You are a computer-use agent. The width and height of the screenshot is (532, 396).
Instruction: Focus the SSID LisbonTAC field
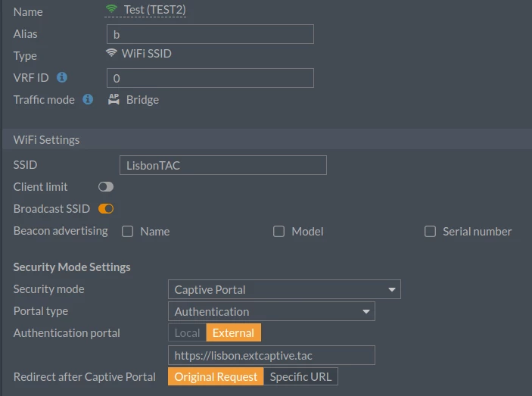click(x=223, y=165)
